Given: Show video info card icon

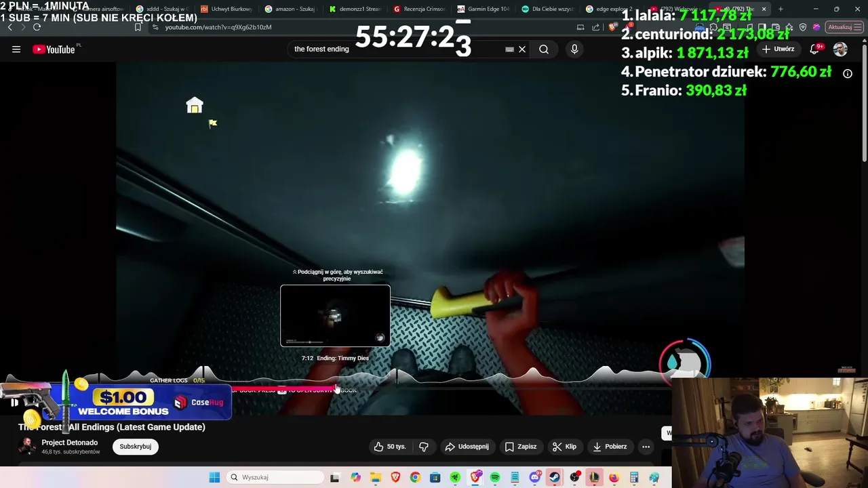Looking at the screenshot, I should [x=848, y=73].
